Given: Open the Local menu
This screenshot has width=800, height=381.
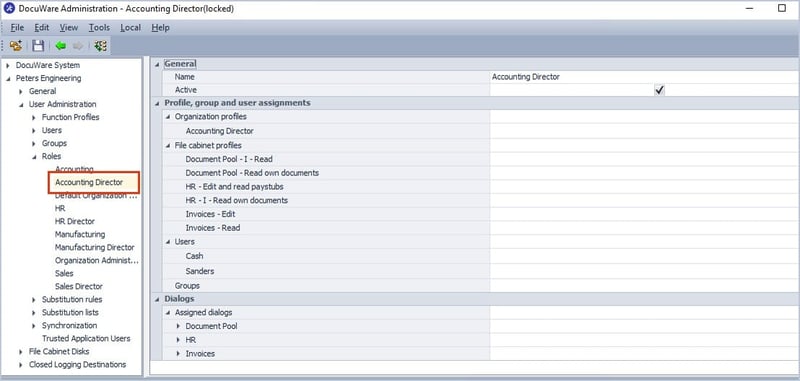Looking at the screenshot, I should 131,28.
